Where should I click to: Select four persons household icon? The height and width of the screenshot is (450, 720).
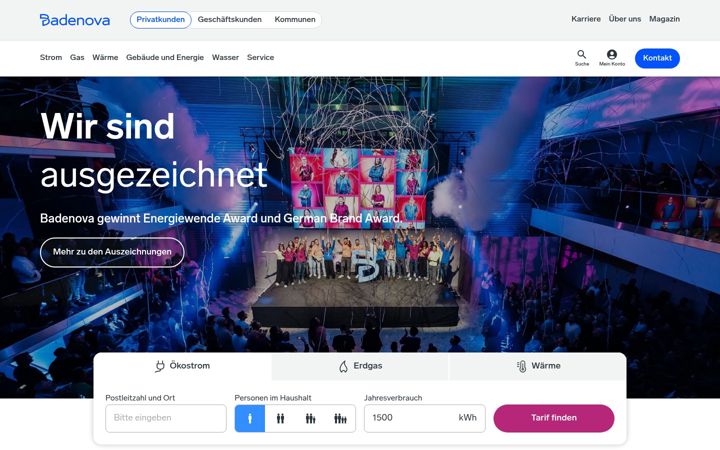pyautogui.click(x=340, y=418)
